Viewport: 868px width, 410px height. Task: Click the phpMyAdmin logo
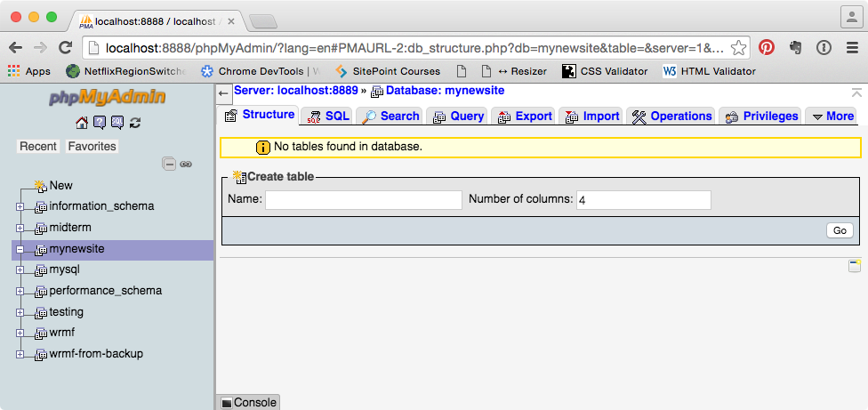pos(107,97)
